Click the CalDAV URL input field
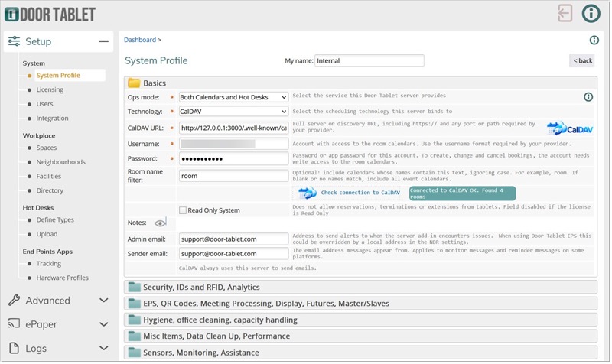The image size is (612, 364). (x=233, y=128)
